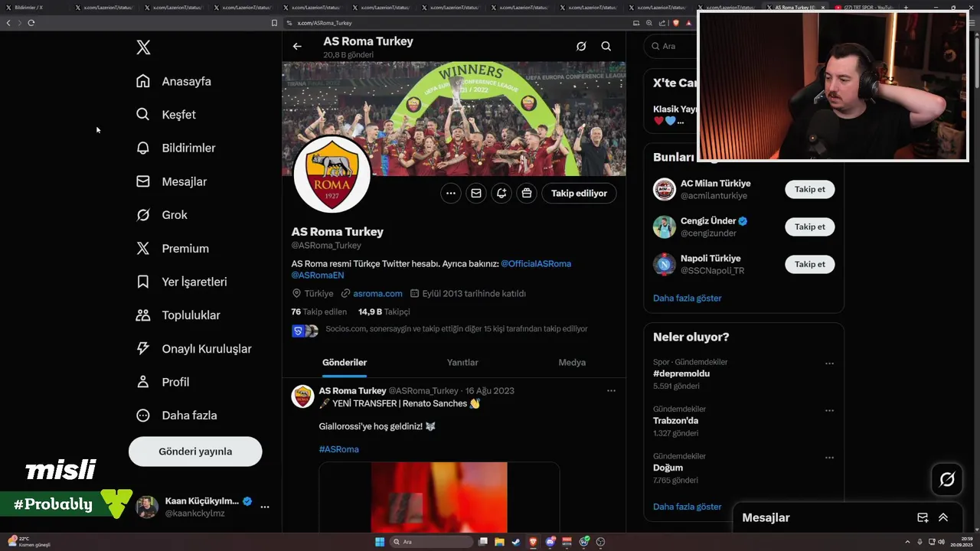Open Premium page in sidebar
Viewport: 980px width, 551px height.
point(172,249)
